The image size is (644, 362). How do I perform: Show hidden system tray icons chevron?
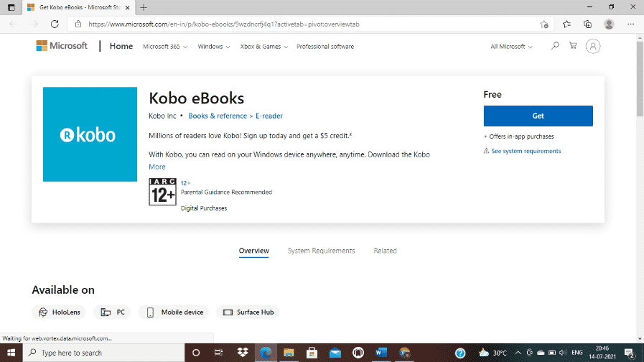tap(518, 353)
